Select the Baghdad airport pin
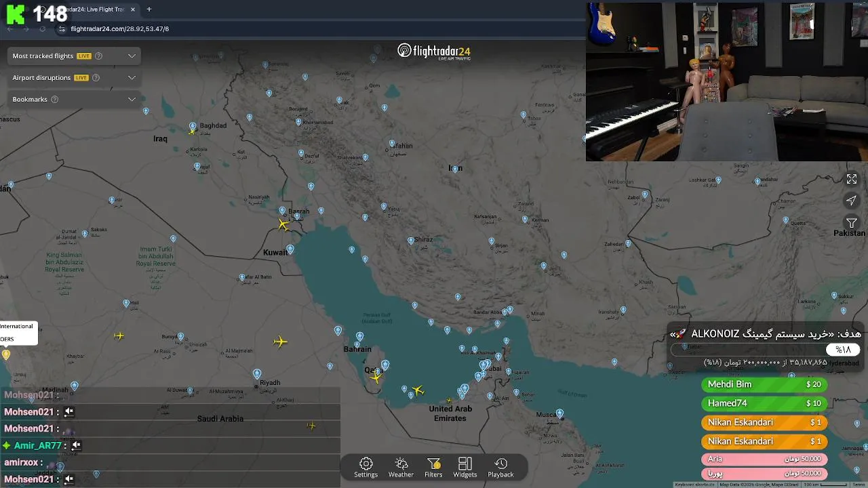868x488 pixels. (193, 127)
